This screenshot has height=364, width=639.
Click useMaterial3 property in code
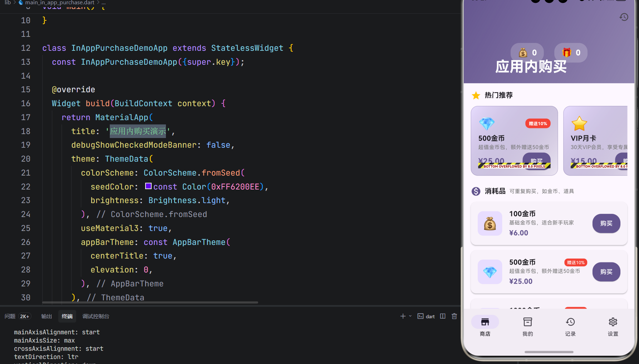(x=110, y=228)
